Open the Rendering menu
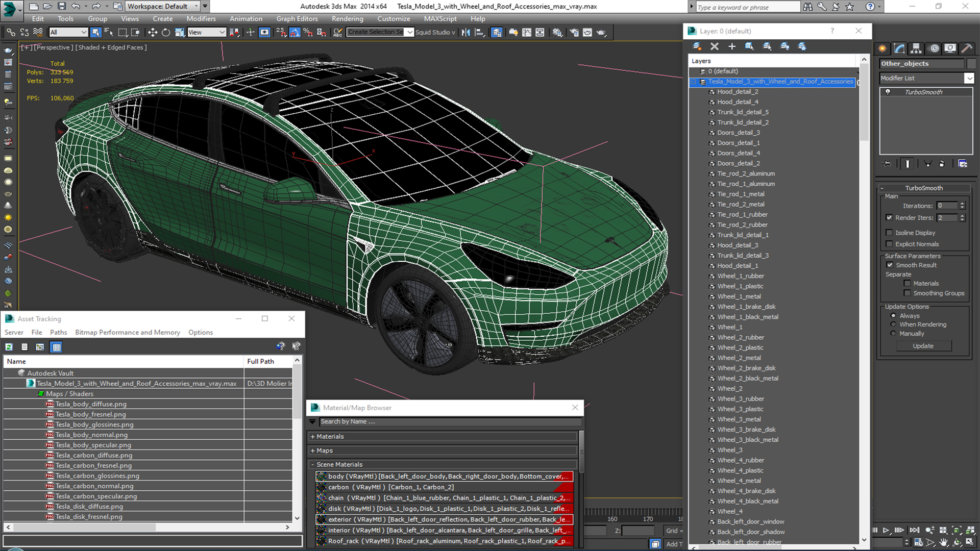The image size is (980, 551). (x=348, y=19)
